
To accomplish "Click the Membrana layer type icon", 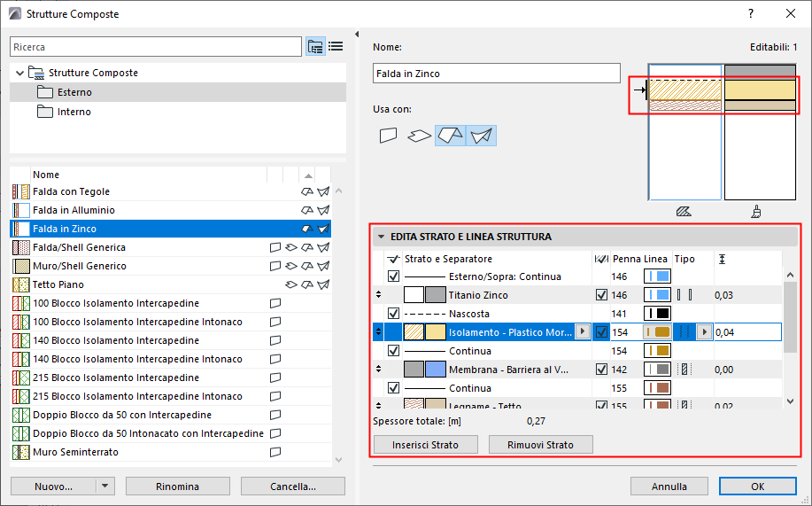I will tap(684, 370).
